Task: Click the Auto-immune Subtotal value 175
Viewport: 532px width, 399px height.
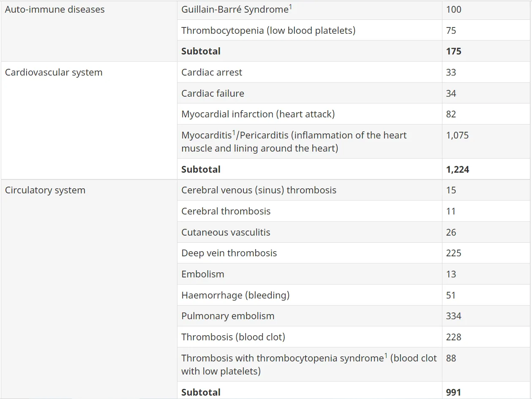Action: pyautogui.click(x=453, y=51)
